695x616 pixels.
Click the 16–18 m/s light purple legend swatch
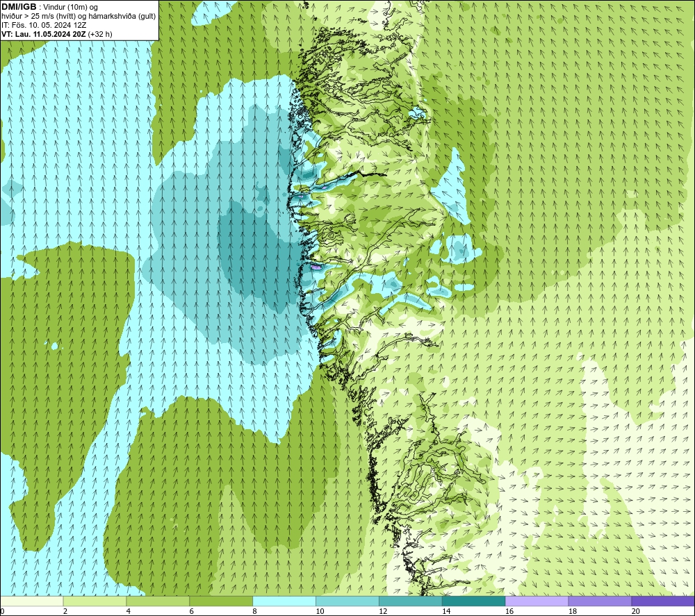click(537, 601)
